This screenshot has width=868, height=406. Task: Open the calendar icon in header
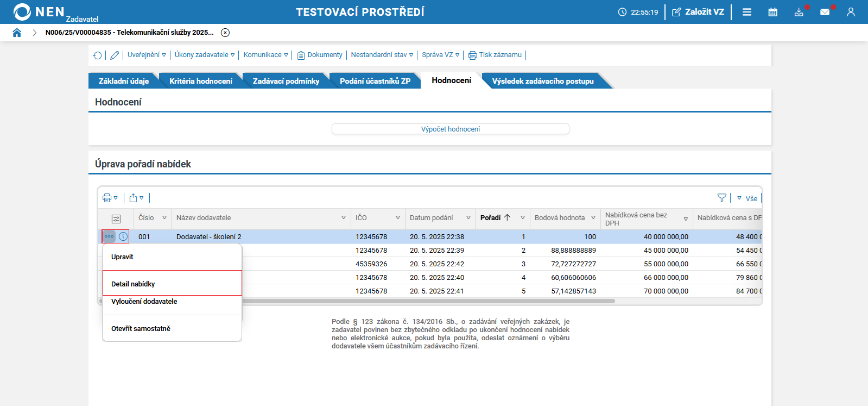coord(773,12)
